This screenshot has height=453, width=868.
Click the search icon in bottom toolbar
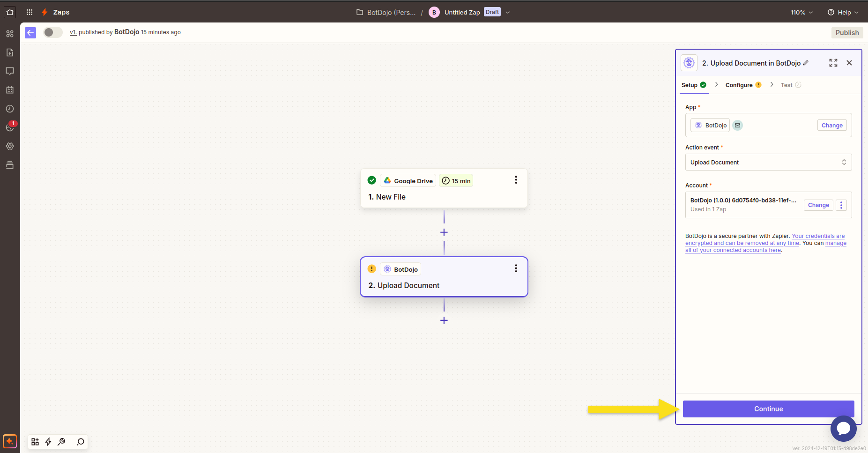pyautogui.click(x=81, y=442)
